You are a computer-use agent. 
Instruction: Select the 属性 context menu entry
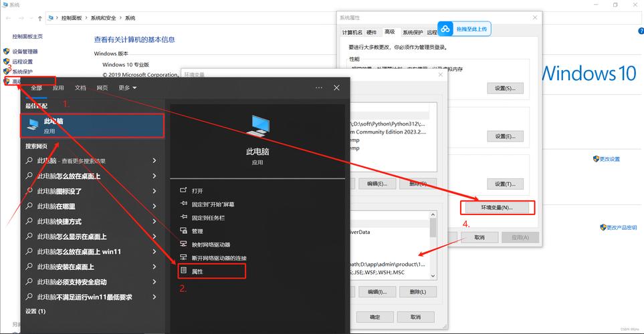[x=212, y=271]
